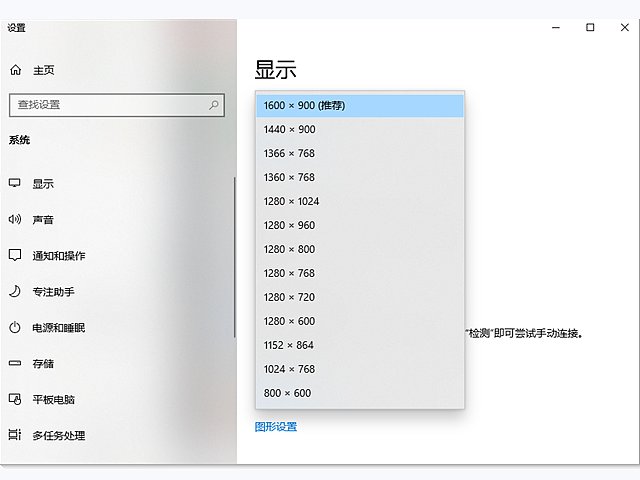640x480 pixels.
Task: Choose the 1280 × 800 resolution
Action: click(360, 249)
